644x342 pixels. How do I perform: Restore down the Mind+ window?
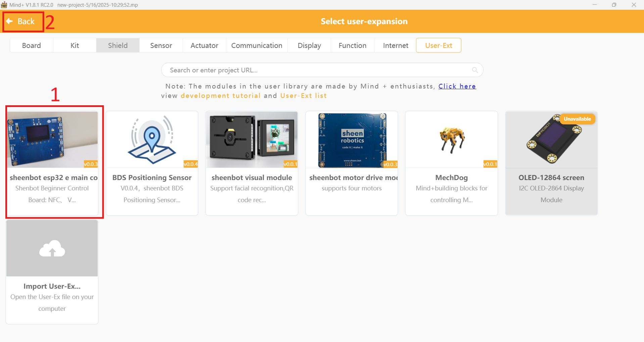pyautogui.click(x=614, y=5)
